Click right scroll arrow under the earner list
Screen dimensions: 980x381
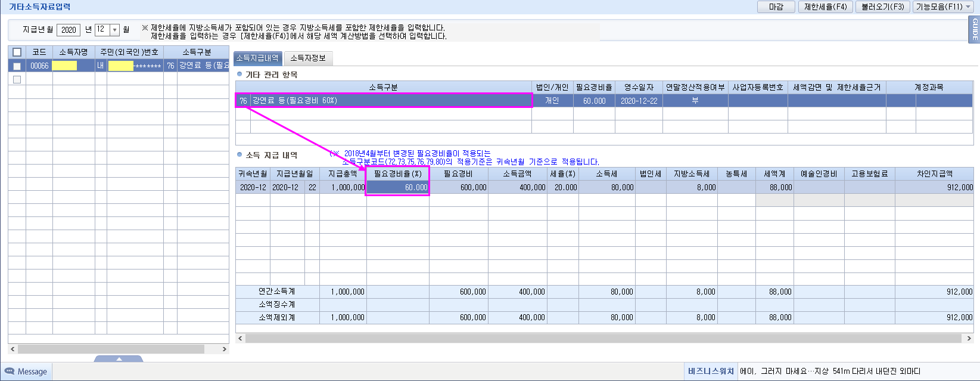coord(224,349)
